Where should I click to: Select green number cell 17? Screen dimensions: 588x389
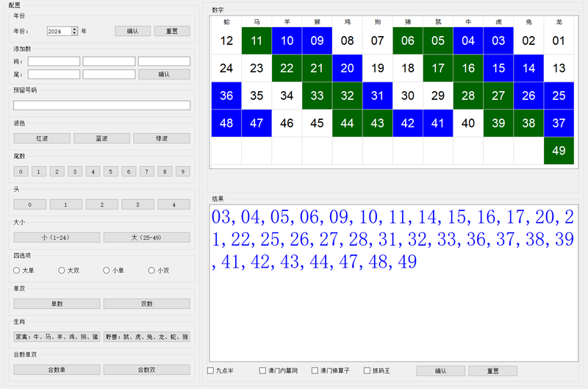[x=438, y=68]
